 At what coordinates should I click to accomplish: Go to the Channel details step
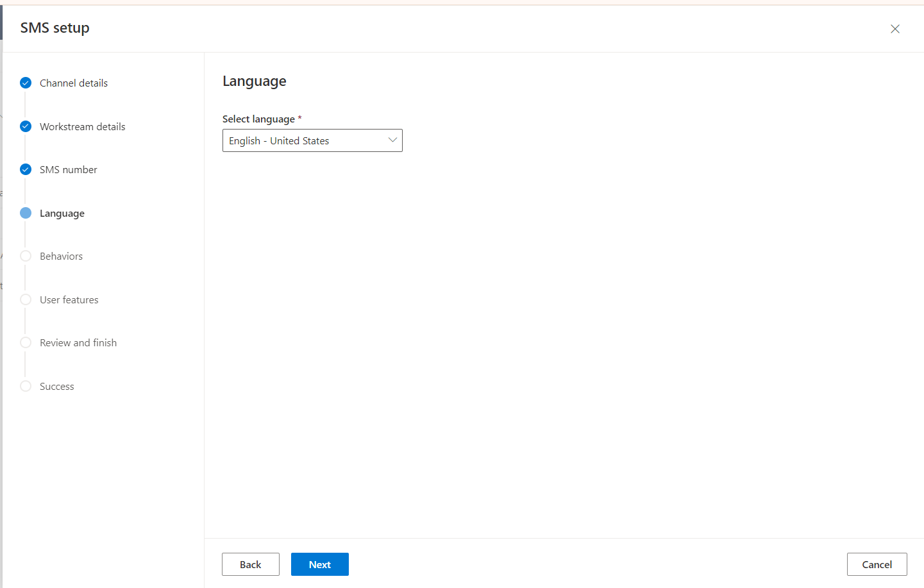point(74,83)
